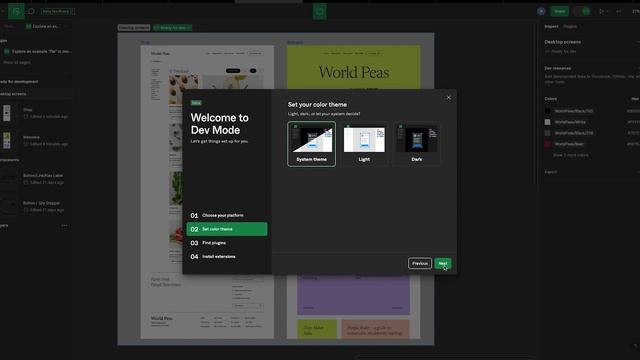
Task: Open the Shop frame thumbnail in sidebar
Action: pos(7,113)
